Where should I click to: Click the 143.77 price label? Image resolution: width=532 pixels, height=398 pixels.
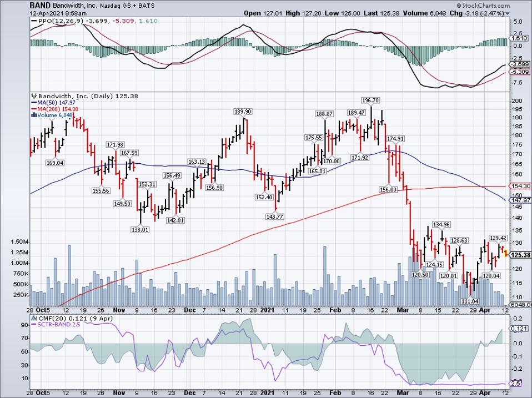(275, 216)
